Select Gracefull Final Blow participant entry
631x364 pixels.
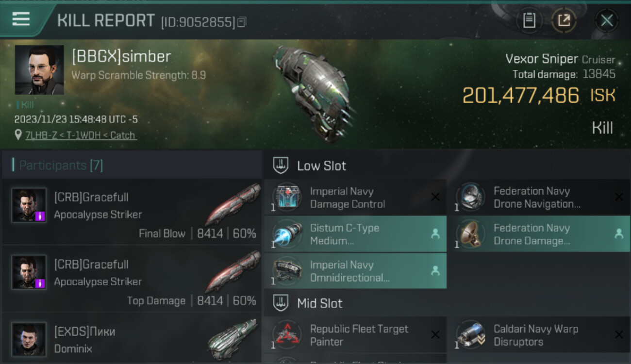132,212
